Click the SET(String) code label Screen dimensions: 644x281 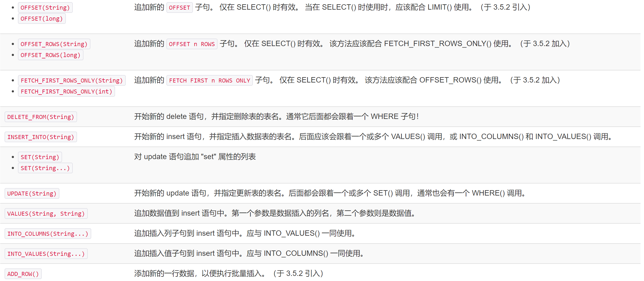(x=40, y=157)
